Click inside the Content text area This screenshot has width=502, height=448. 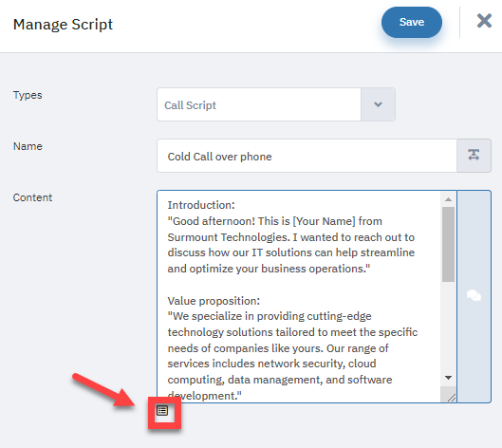(298, 296)
